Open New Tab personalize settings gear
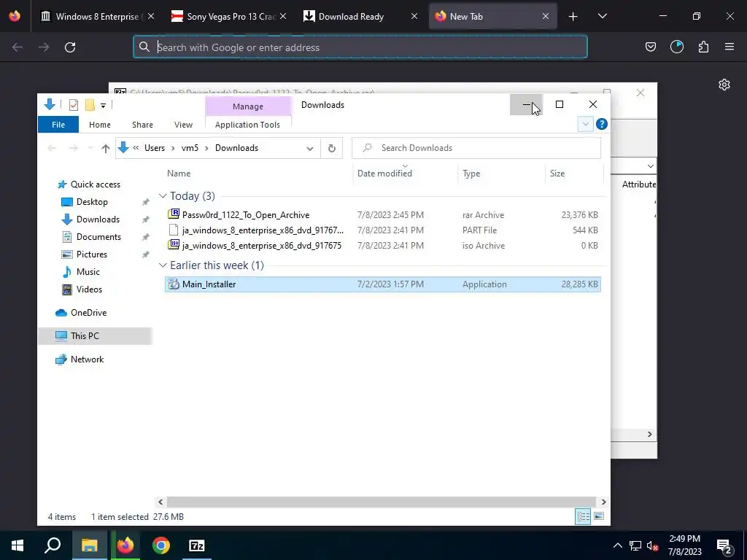The image size is (747, 560). (724, 85)
